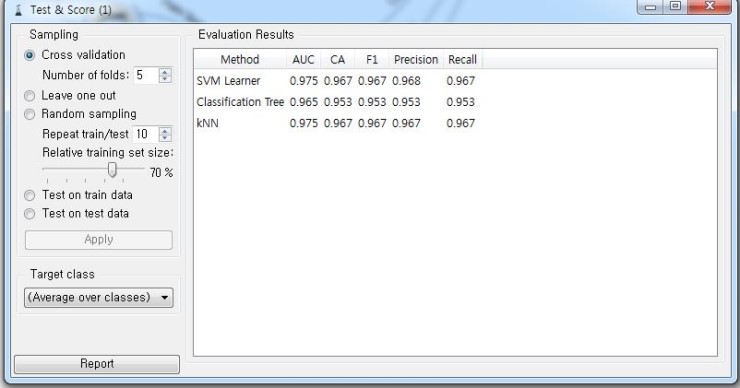
Task: Increase number of folds with up arrow
Action: coord(165,72)
